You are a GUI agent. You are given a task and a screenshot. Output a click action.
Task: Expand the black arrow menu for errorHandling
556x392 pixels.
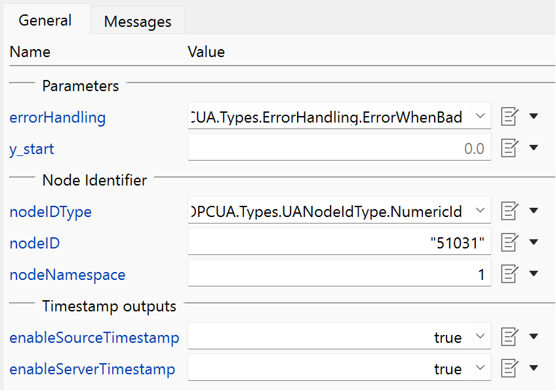(x=534, y=116)
